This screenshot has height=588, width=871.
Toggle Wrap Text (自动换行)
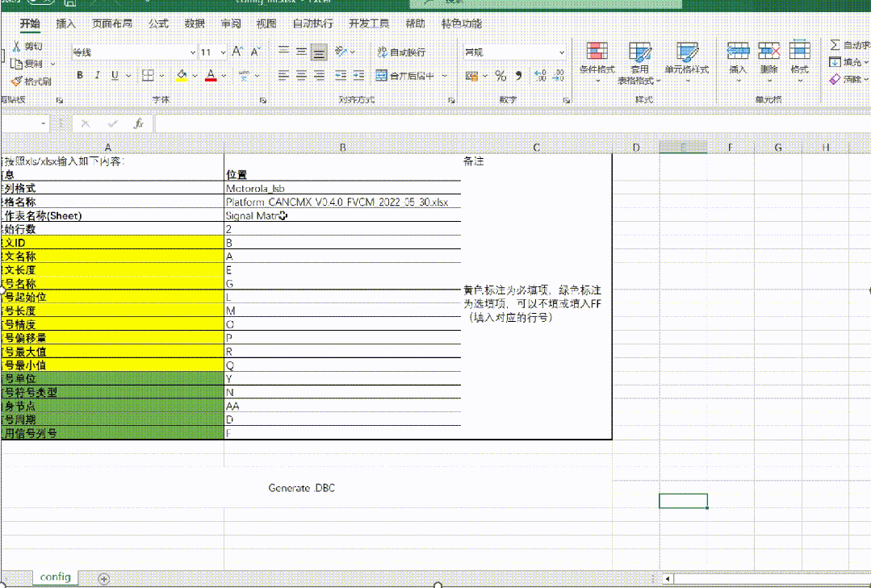401,52
